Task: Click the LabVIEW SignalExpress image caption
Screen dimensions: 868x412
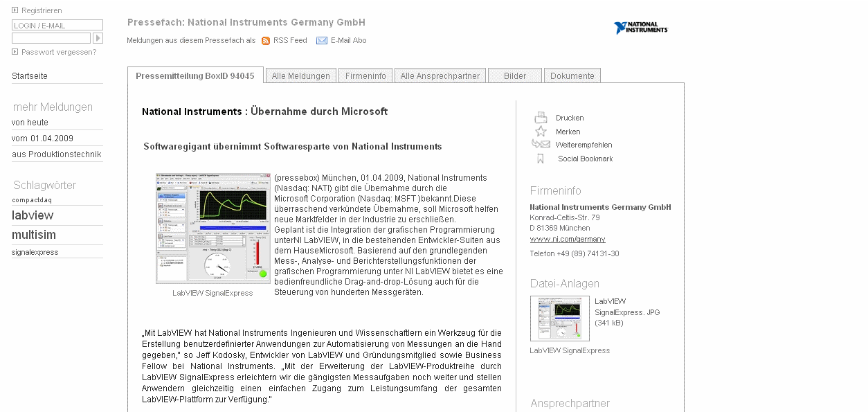Action: coord(213,293)
